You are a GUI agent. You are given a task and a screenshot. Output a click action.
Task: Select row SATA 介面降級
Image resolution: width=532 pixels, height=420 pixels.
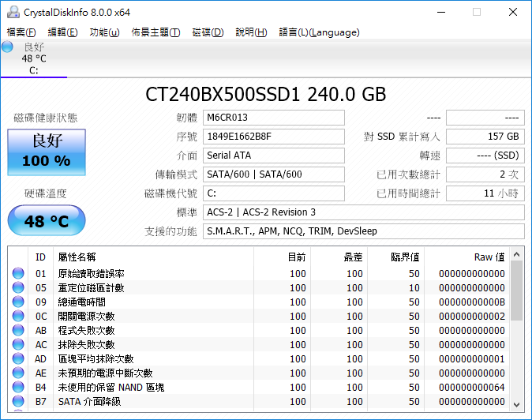click(259, 402)
